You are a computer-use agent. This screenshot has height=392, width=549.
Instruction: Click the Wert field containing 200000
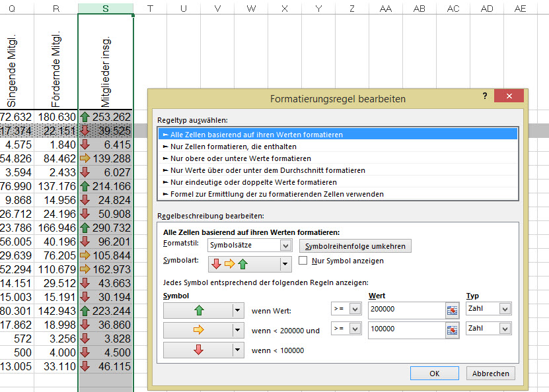[406, 310]
